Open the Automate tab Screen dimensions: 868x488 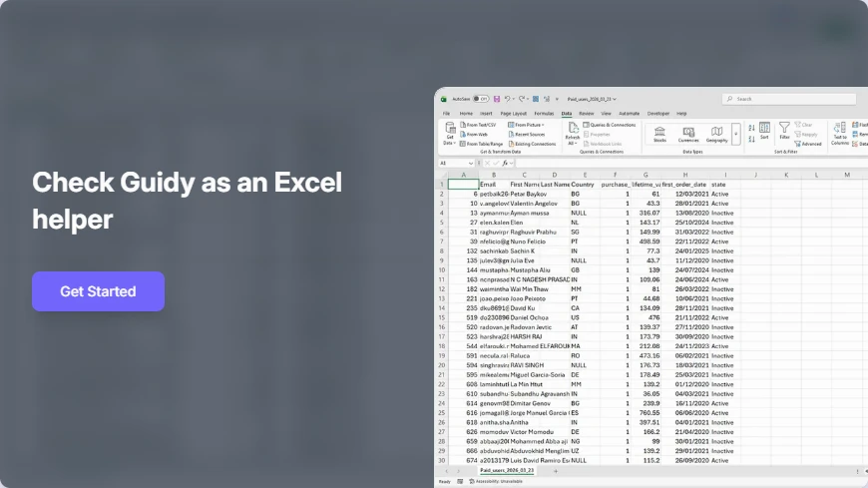point(629,114)
